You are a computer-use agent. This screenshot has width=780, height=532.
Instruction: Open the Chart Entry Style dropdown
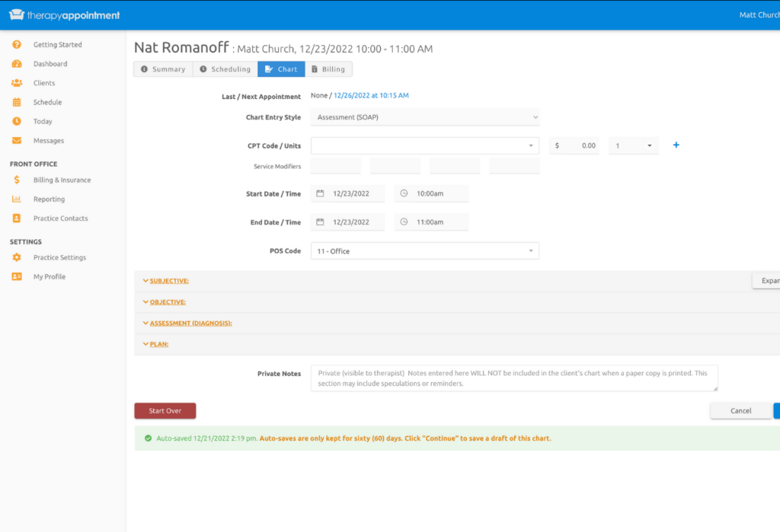click(424, 117)
